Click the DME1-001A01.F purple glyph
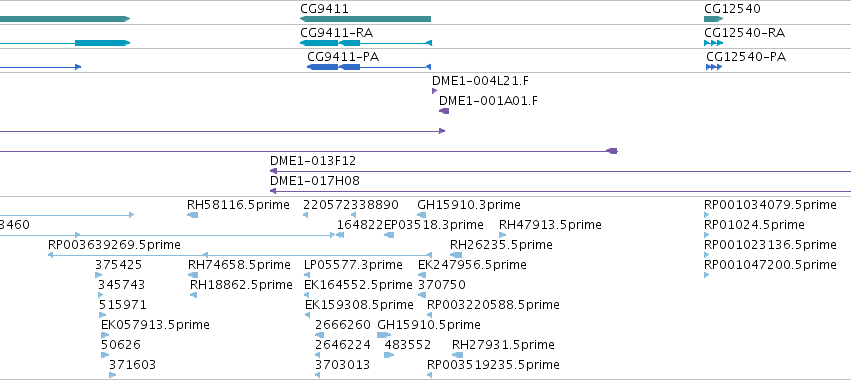This screenshot has height=380, width=851. pos(444,111)
